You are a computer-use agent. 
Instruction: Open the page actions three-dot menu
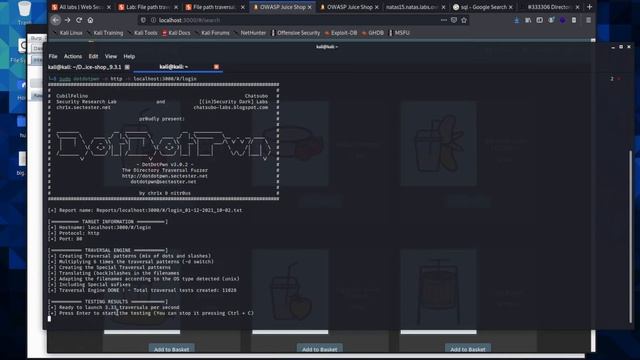pyautogui.click(x=444, y=20)
